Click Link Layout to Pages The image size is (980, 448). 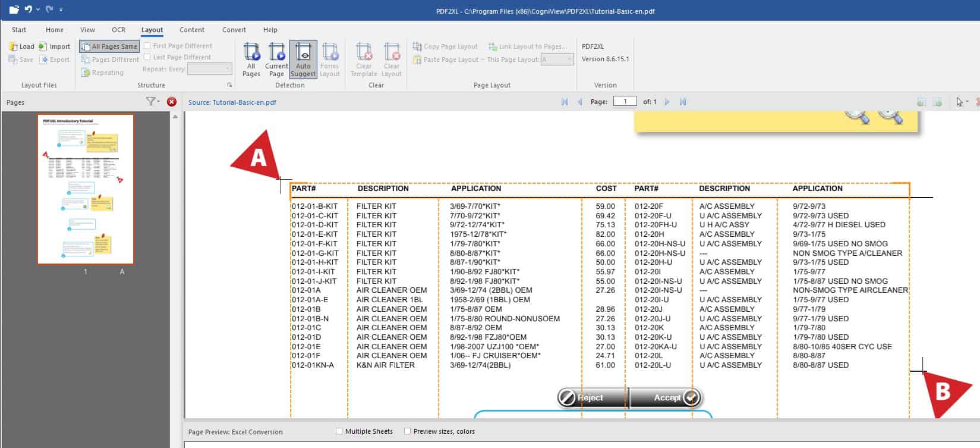pos(528,46)
